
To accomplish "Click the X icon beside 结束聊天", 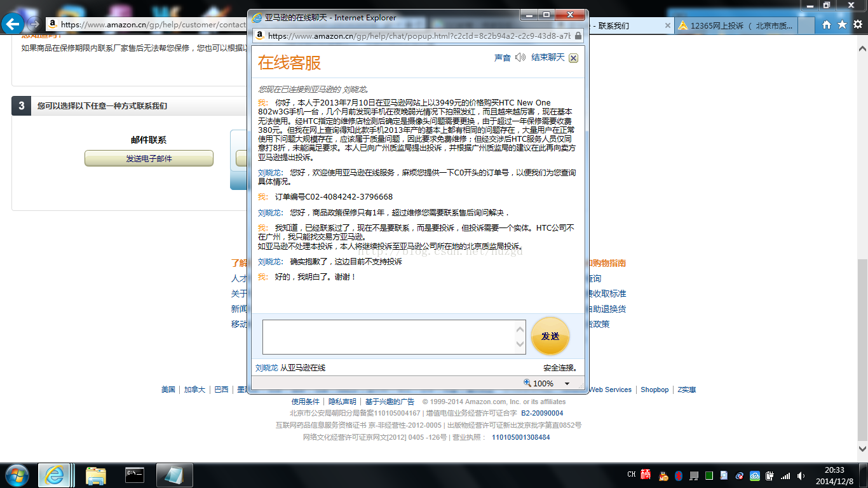I will coord(573,58).
